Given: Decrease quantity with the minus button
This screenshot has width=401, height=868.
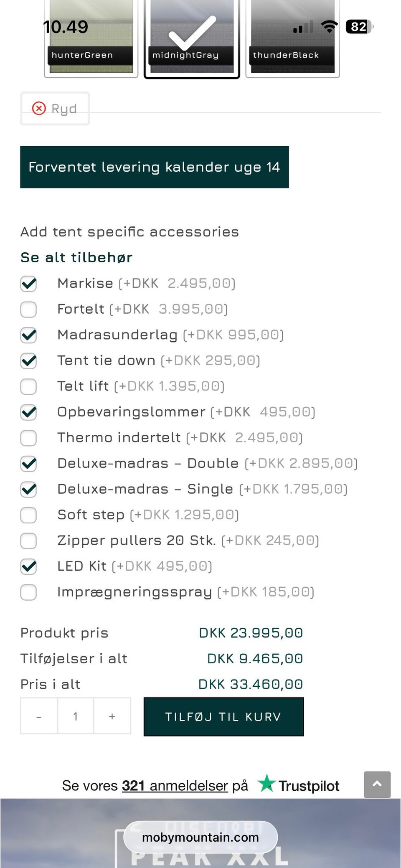Looking at the screenshot, I should [39, 716].
